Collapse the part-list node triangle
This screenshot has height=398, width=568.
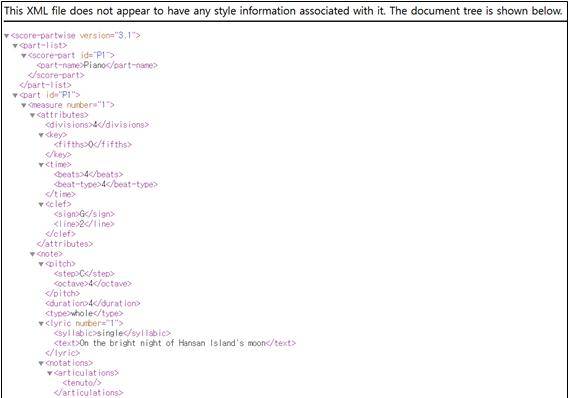click(x=15, y=46)
